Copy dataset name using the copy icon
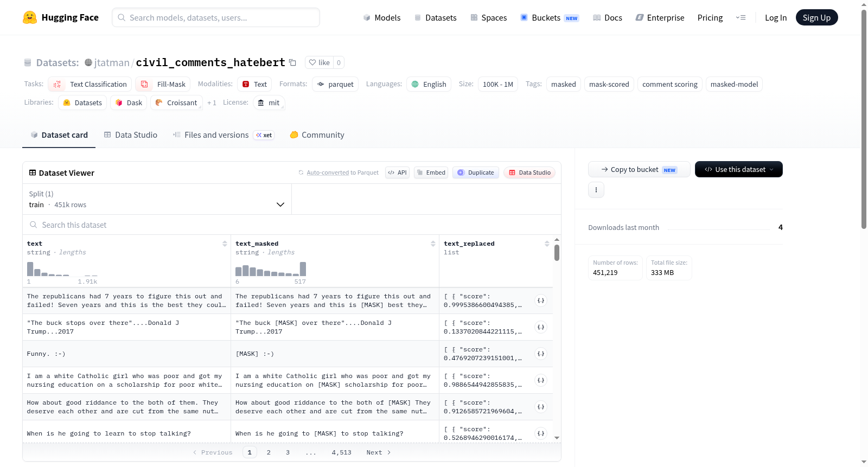The image size is (868, 467). pyautogui.click(x=292, y=62)
